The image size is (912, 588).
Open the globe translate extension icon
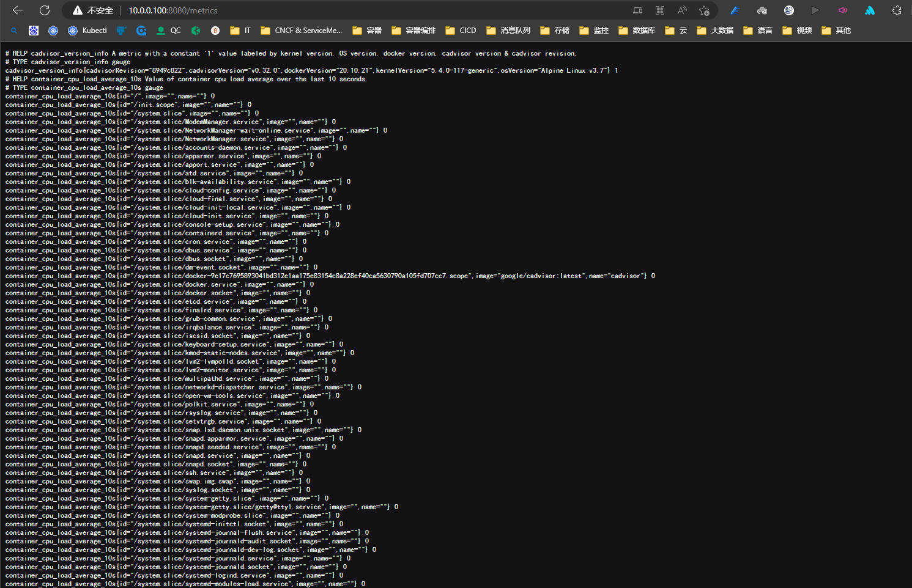[x=789, y=10]
